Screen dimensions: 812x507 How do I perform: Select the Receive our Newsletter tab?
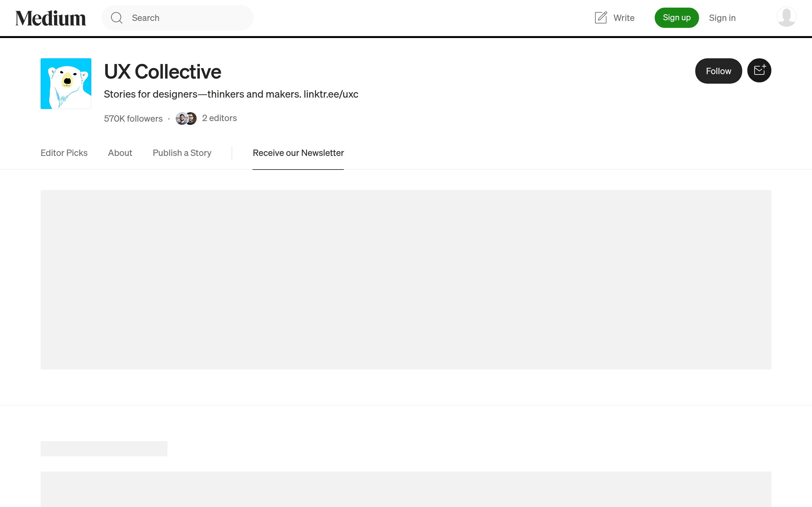click(x=298, y=153)
